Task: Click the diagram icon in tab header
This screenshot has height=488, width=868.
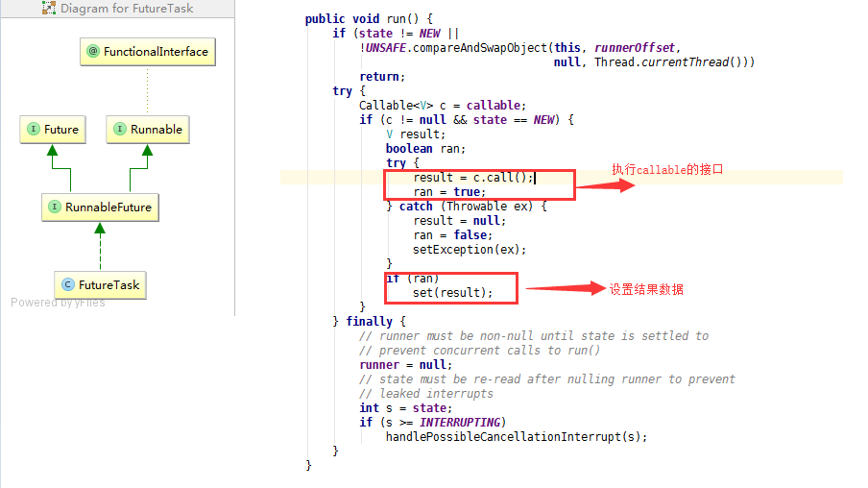Action: [49, 9]
